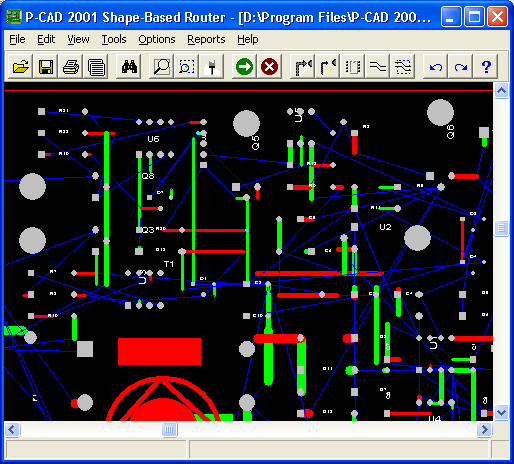Image resolution: width=514 pixels, height=464 pixels.
Task: Undo the last action
Action: 436,67
